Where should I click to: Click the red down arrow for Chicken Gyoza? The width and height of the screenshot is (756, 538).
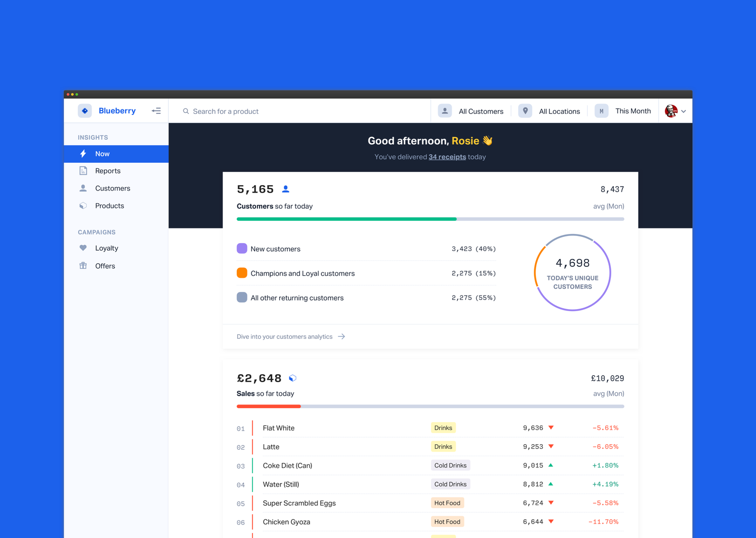coord(551,521)
